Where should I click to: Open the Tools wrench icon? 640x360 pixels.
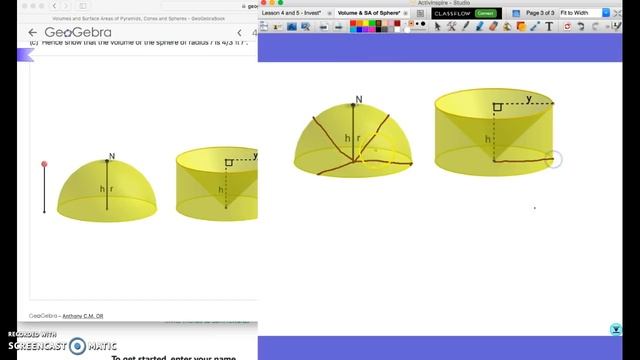coord(451,27)
